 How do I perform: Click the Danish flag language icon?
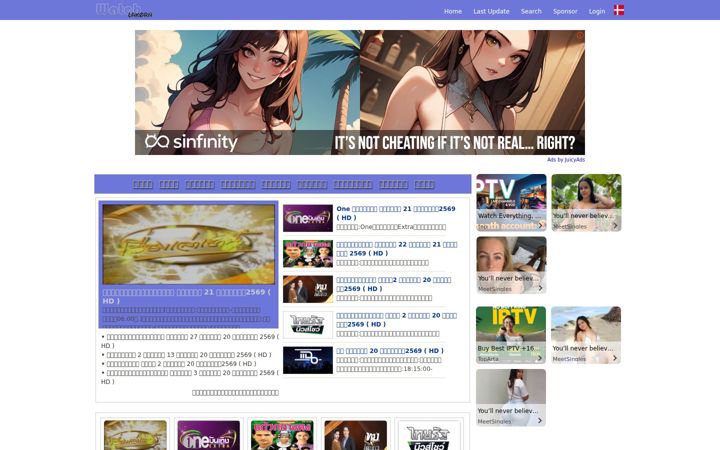pos(619,10)
